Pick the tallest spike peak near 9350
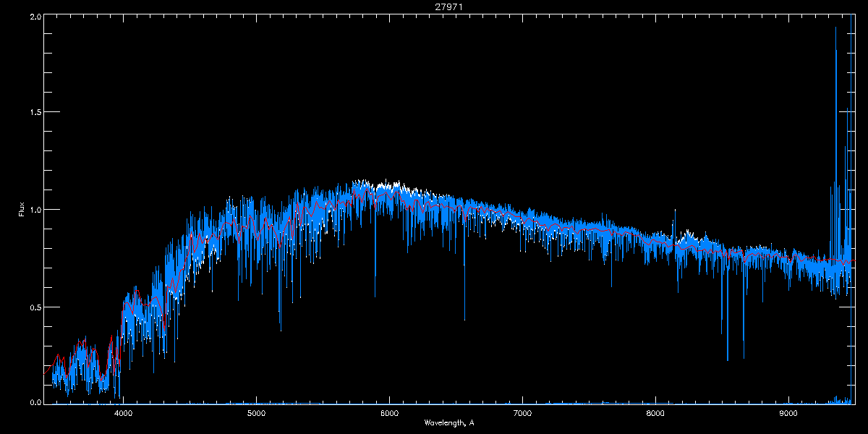This screenshot has width=868, height=434. 835,28
